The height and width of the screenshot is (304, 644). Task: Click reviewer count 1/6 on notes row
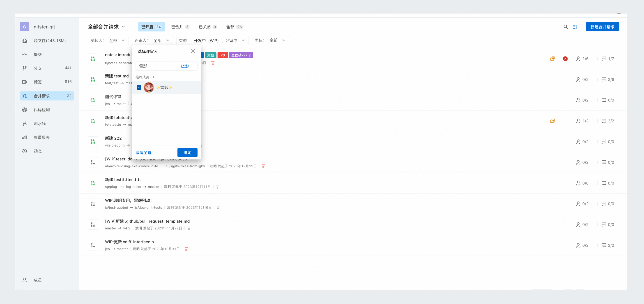(x=582, y=58)
